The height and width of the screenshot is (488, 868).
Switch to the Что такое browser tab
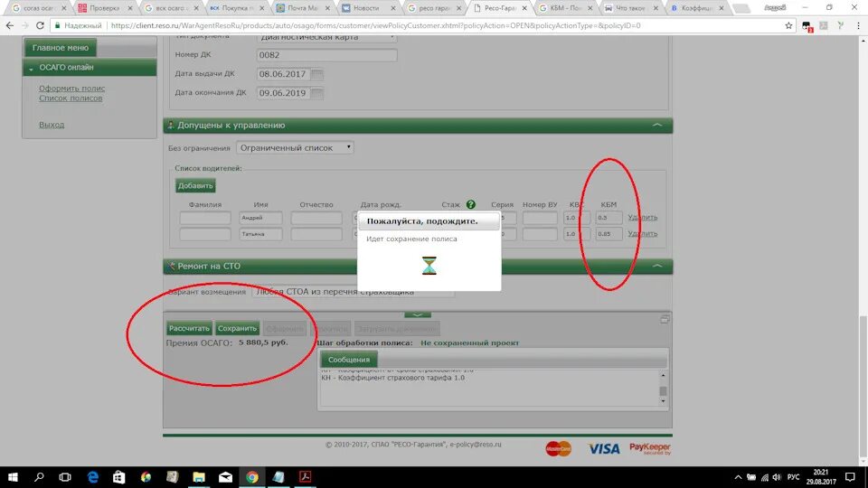(630, 8)
